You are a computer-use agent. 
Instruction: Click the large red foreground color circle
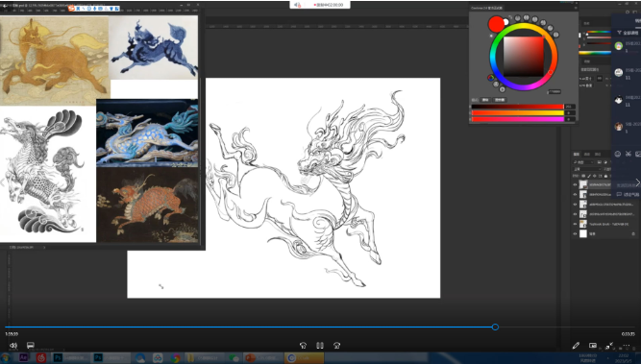click(x=496, y=24)
